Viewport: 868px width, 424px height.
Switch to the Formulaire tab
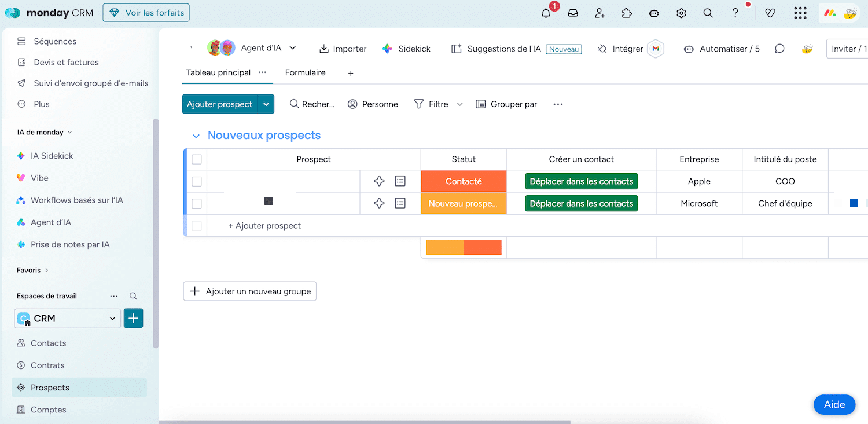pyautogui.click(x=305, y=72)
